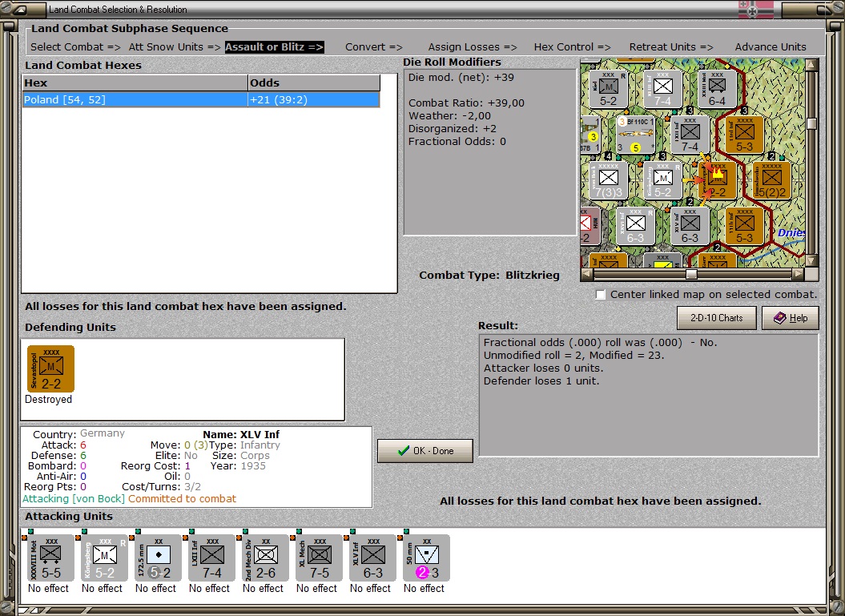Viewport: 845px width, 616px height.
Task: Select LXII Inf 7-4 counter in Attacking Units list
Action: tap(211, 558)
